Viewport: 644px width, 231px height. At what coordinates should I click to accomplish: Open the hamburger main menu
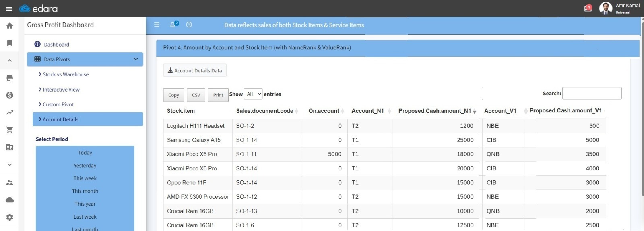tap(9, 9)
